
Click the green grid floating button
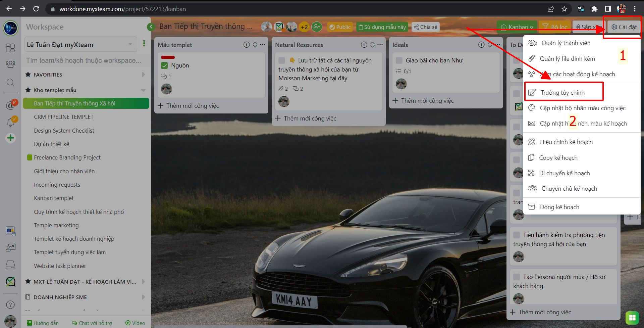632,318
